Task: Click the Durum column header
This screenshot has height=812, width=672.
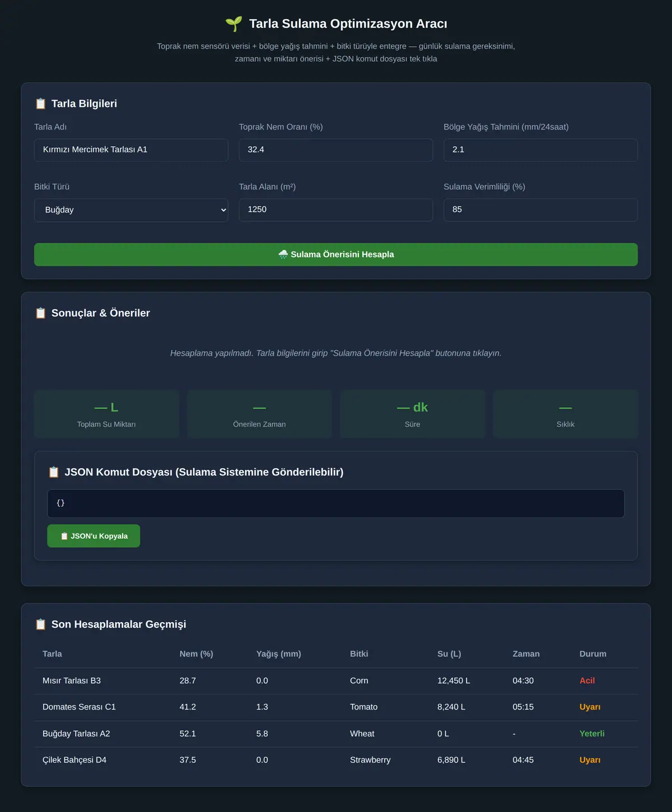Action: (592, 654)
